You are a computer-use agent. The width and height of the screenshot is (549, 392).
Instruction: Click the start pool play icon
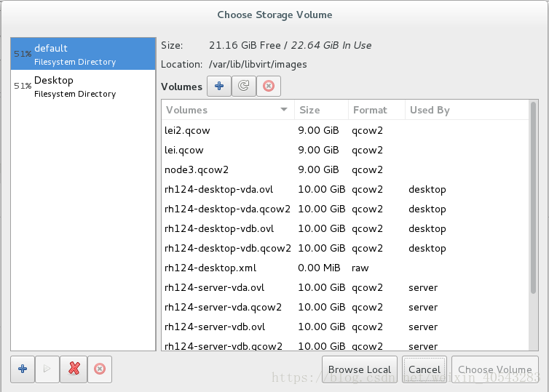[x=47, y=369]
